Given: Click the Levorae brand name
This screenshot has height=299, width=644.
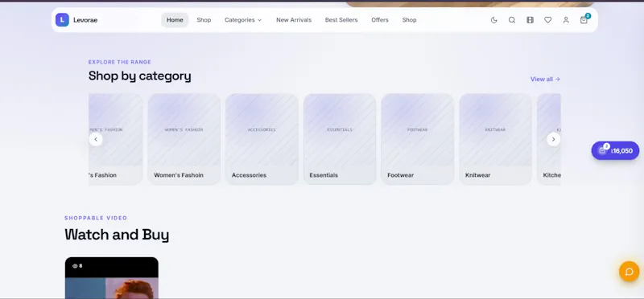Looking at the screenshot, I should click(85, 20).
